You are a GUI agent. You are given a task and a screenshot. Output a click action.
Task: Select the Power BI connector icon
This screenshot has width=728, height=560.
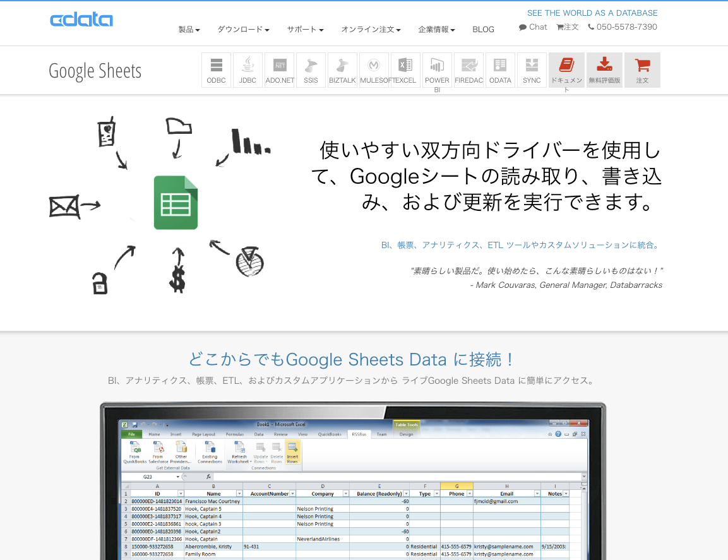tap(438, 69)
